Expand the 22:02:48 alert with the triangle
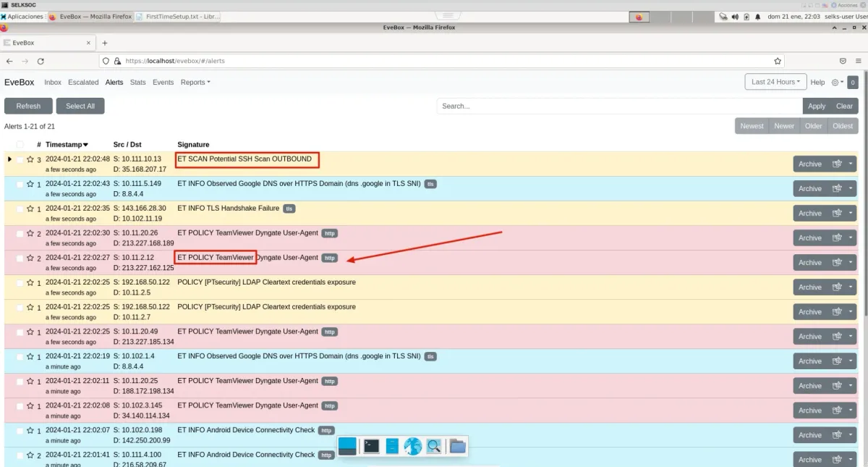Viewport: 868px width, 467px height. (x=9, y=159)
